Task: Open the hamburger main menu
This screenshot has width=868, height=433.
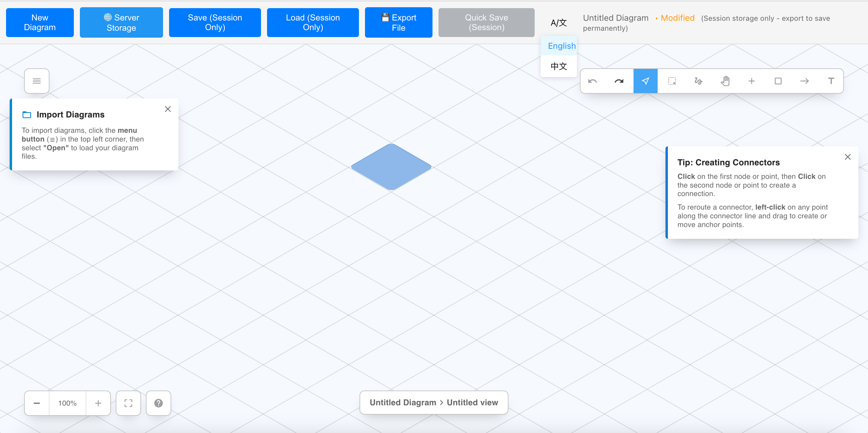Action: click(37, 81)
